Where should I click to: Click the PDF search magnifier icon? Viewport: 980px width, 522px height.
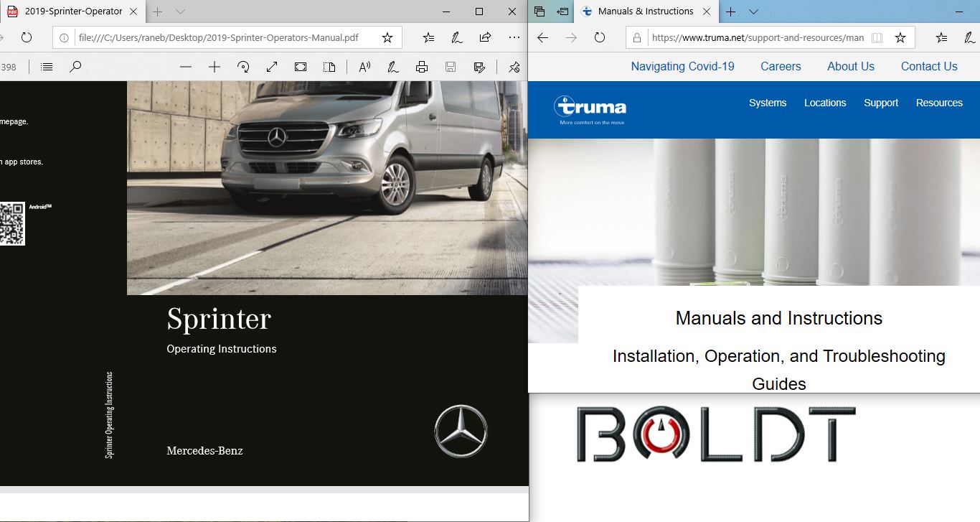[75, 67]
